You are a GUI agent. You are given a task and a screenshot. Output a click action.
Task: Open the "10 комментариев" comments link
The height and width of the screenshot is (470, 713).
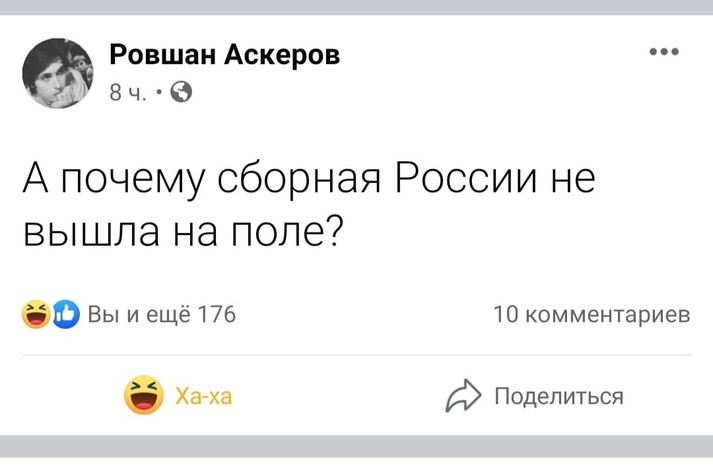coord(592,314)
